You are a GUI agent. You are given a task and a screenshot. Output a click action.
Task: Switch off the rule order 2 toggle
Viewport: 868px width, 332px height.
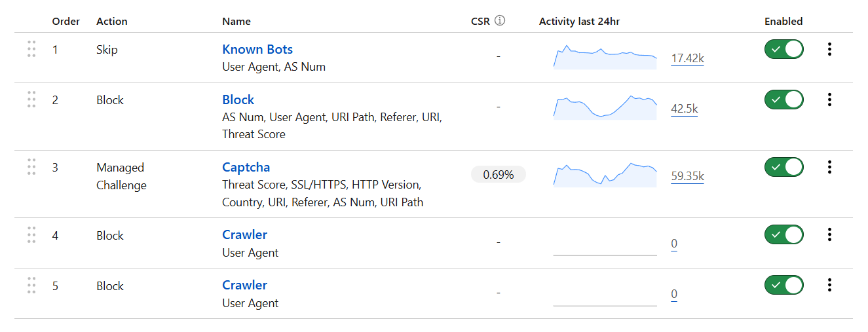pos(783,100)
